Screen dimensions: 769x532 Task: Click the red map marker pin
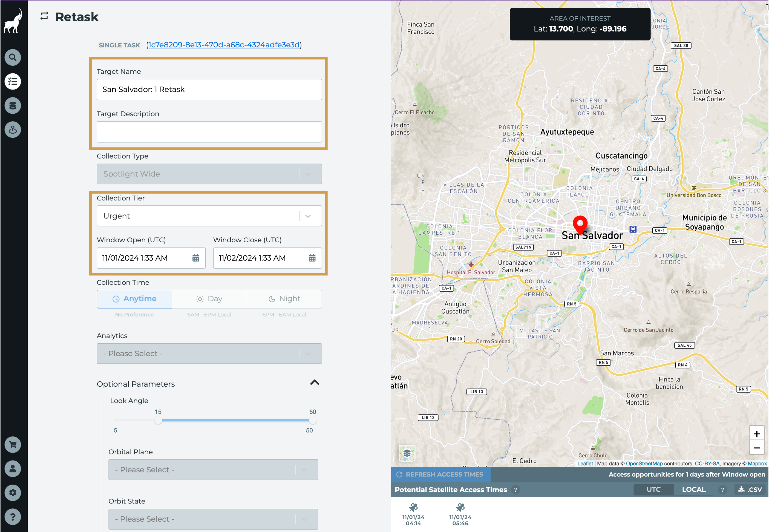[x=580, y=225]
